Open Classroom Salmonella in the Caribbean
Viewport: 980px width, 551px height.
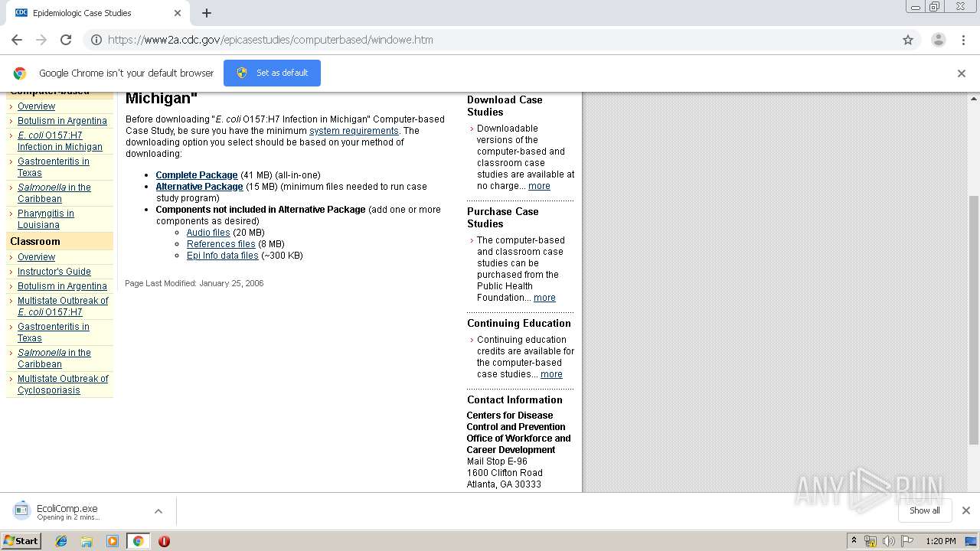54,358
